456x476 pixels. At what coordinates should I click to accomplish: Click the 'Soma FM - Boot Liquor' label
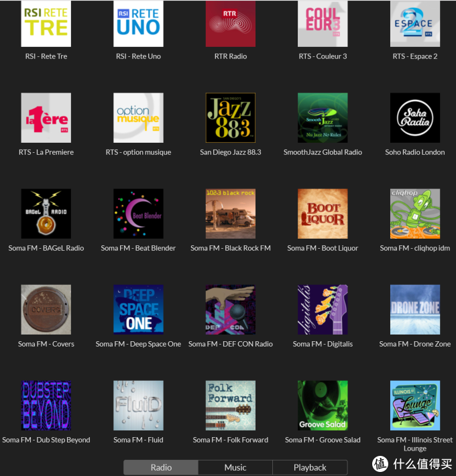point(323,248)
